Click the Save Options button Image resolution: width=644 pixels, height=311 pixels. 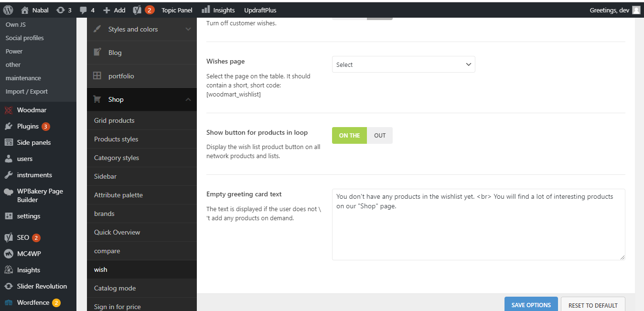pos(531,305)
